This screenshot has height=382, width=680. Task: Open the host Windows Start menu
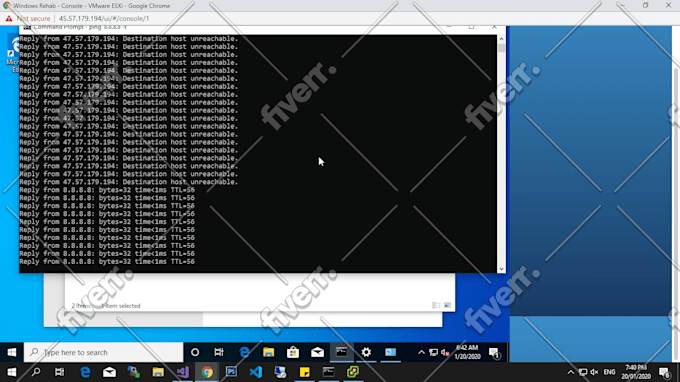pyautogui.click(x=12, y=372)
